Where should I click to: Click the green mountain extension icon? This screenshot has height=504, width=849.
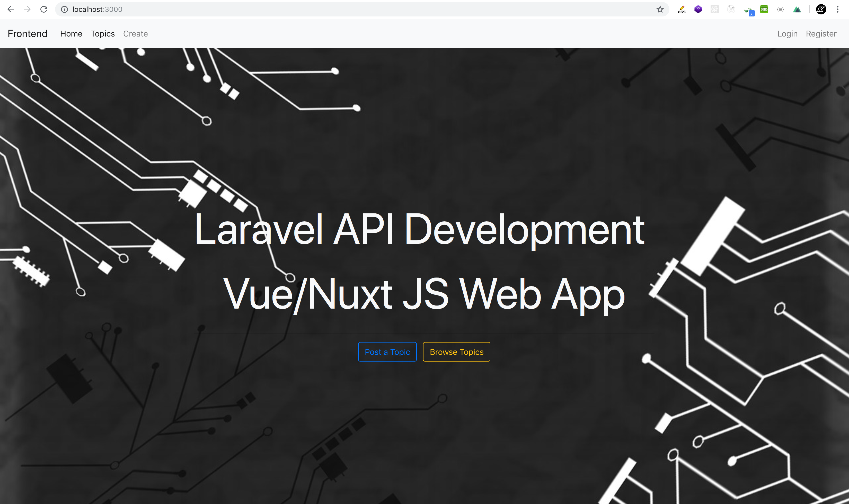(797, 9)
